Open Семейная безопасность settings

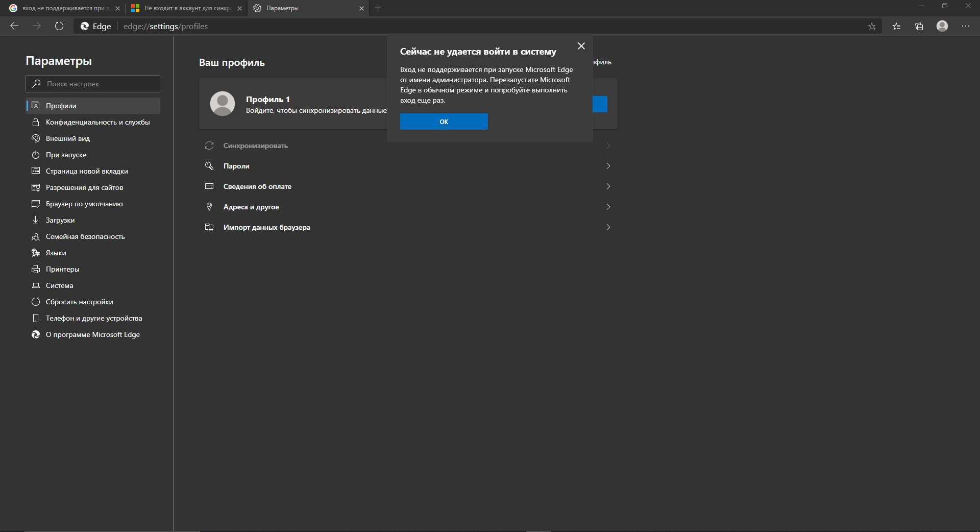pyautogui.click(x=93, y=236)
